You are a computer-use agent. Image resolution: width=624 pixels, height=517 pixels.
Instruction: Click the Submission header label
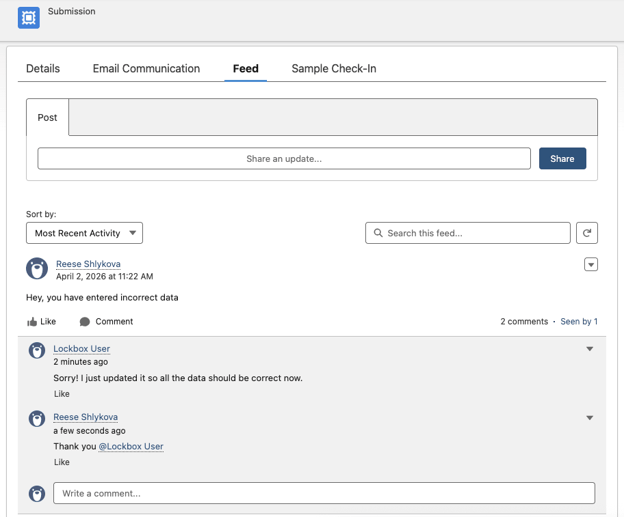tap(72, 12)
